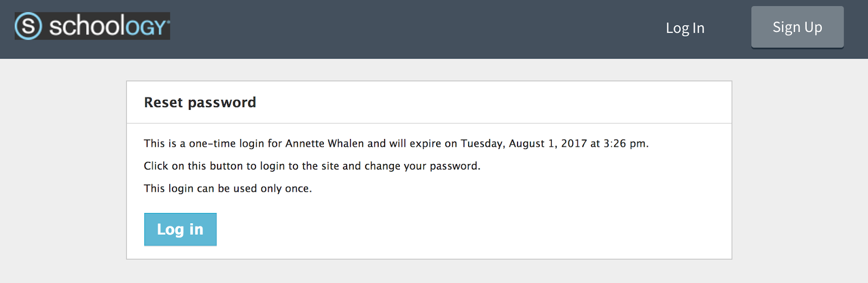Screen dimensions: 868x283
Task: Open the Log In link in header
Action: [685, 28]
